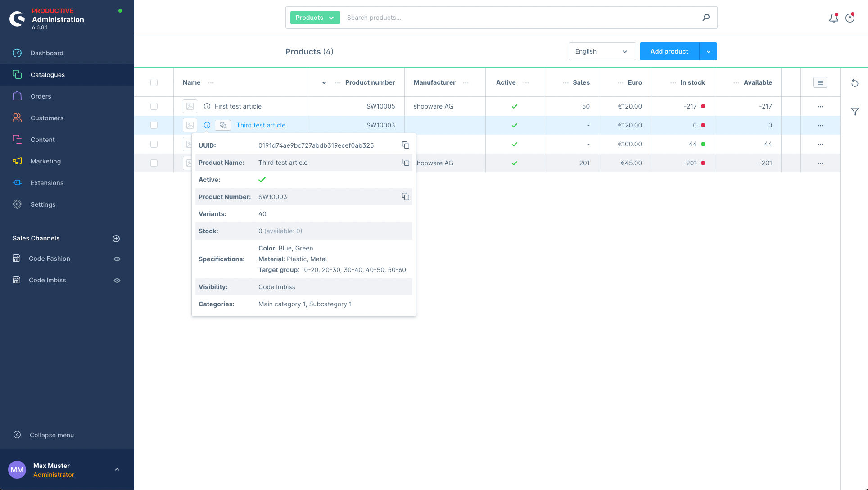Open Sales column options dots
The width and height of the screenshot is (868, 490).
click(565, 83)
